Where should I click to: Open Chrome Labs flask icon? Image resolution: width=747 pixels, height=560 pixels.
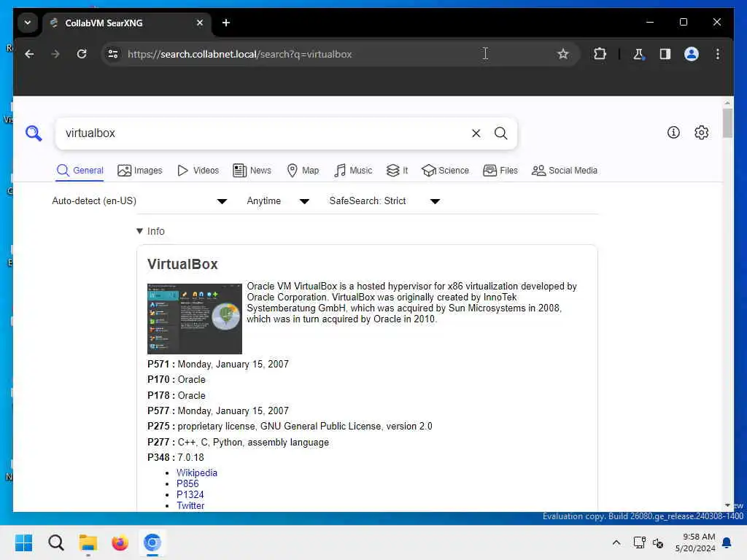click(x=638, y=54)
